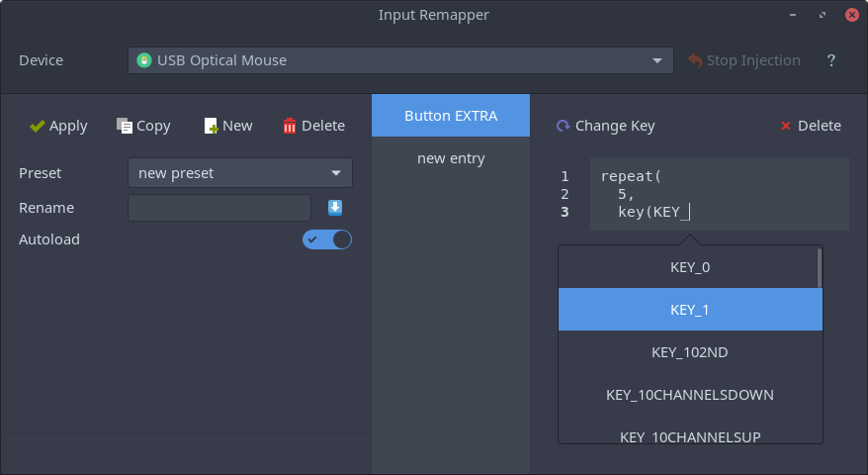Click the red X Delete mapping icon

(x=786, y=126)
